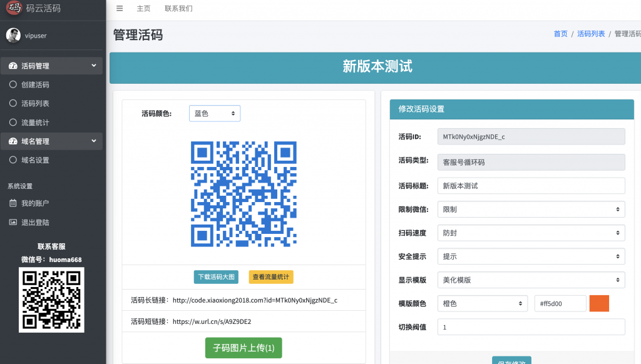Open the 显示模版 dropdown
The height and width of the screenshot is (364, 641).
[531, 280]
